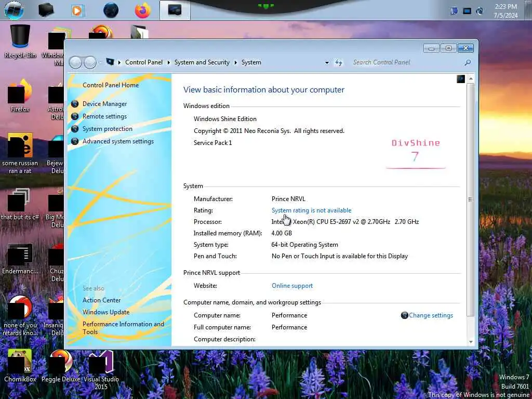
Task: Select the System breadcrumb
Action: [x=251, y=62]
